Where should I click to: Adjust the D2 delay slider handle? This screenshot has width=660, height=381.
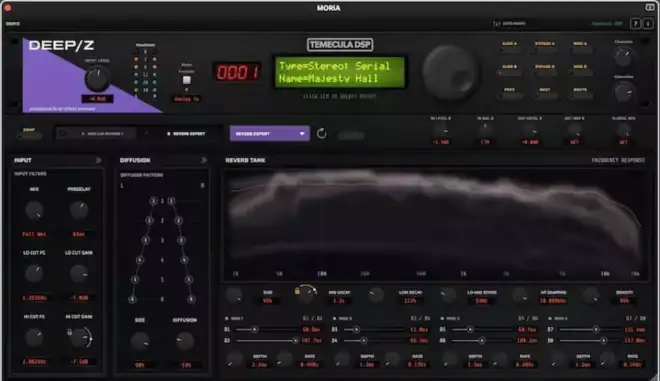click(x=295, y=340)
